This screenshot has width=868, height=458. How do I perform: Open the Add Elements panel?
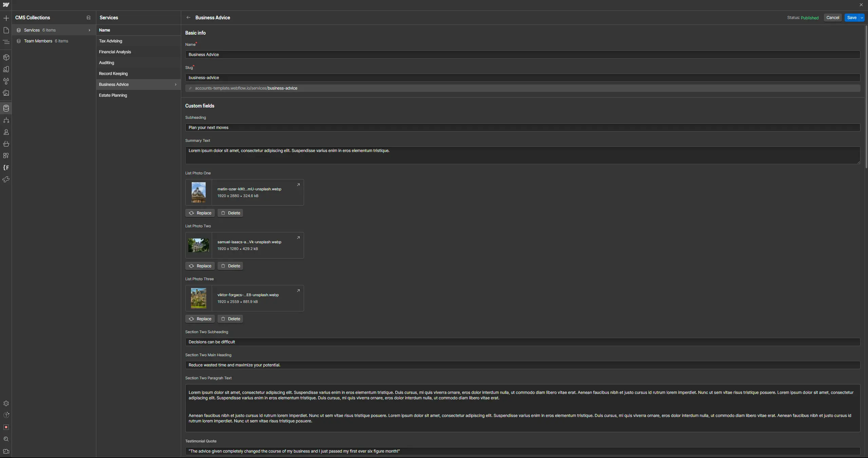6,18
